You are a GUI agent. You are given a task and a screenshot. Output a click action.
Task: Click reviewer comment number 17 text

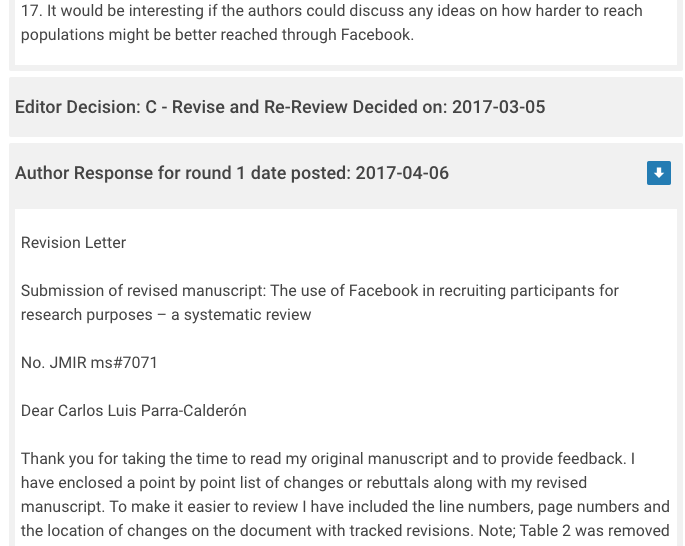331,11
